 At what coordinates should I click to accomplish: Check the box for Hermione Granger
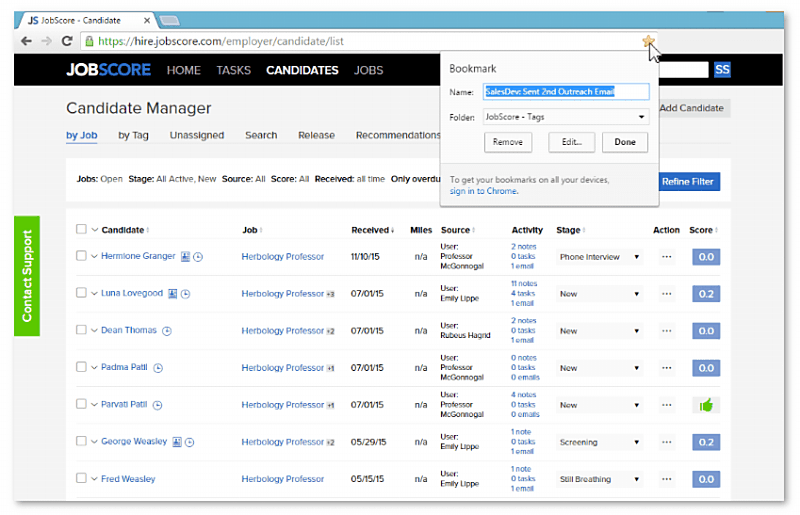81,256
